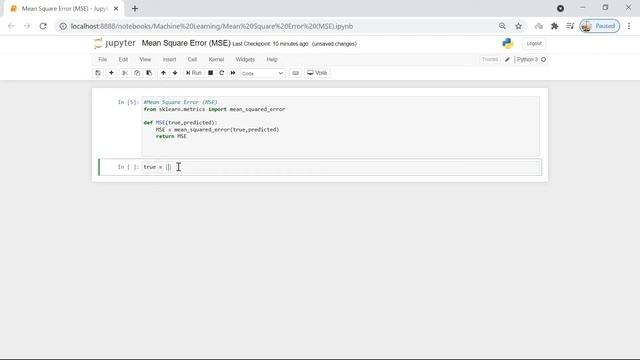This screenshot has height=360, width=640.
Task: Open the Insert menu
Action: (x=169, y=60)
